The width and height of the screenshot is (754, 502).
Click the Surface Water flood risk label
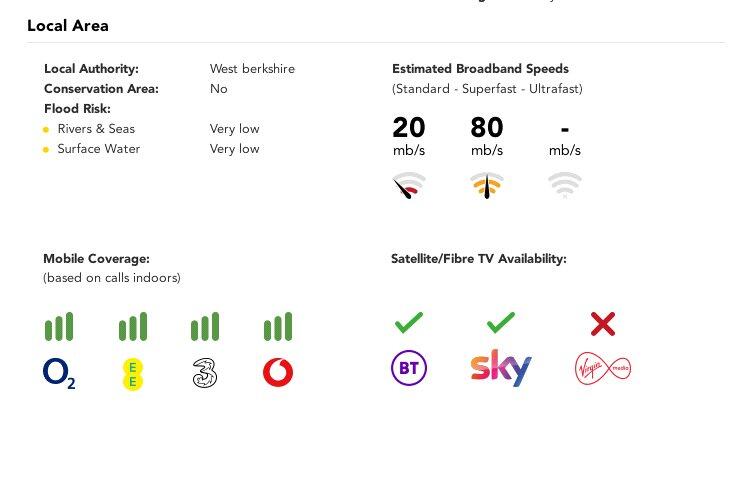point(98,149)
